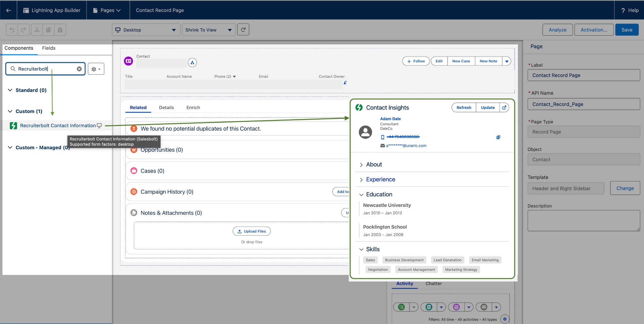The width and height of the screenshot is (644, 324).
Task: Save the page
Action: (x=627, y=30)
